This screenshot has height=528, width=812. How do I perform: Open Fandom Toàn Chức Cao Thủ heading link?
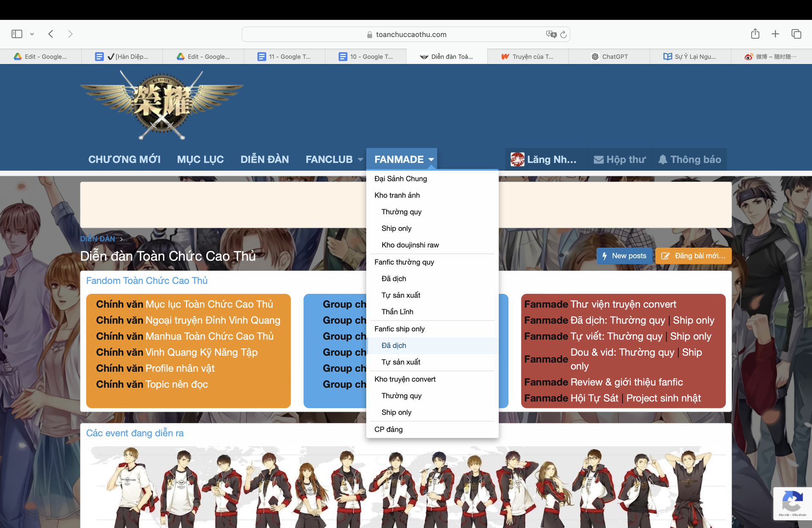pos(147,281)
